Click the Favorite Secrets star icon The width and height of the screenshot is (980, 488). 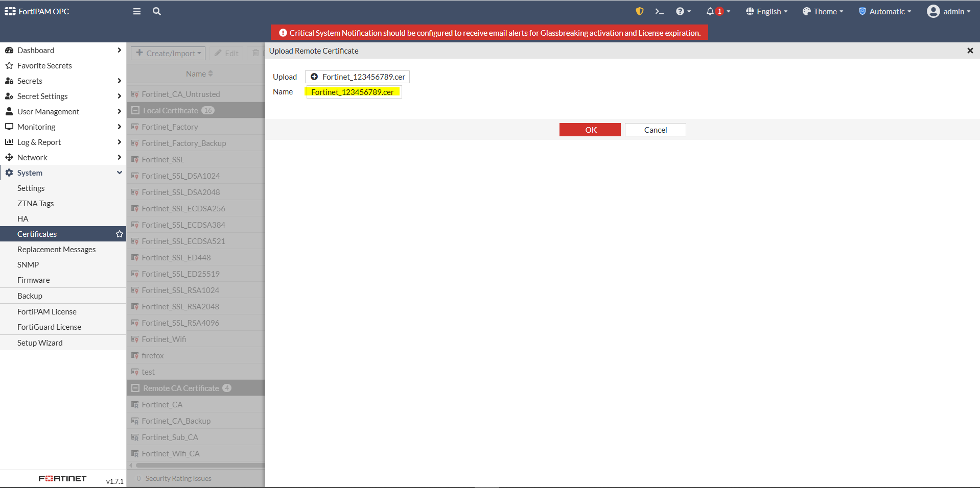pyautogui.click(x=9, y=65)
